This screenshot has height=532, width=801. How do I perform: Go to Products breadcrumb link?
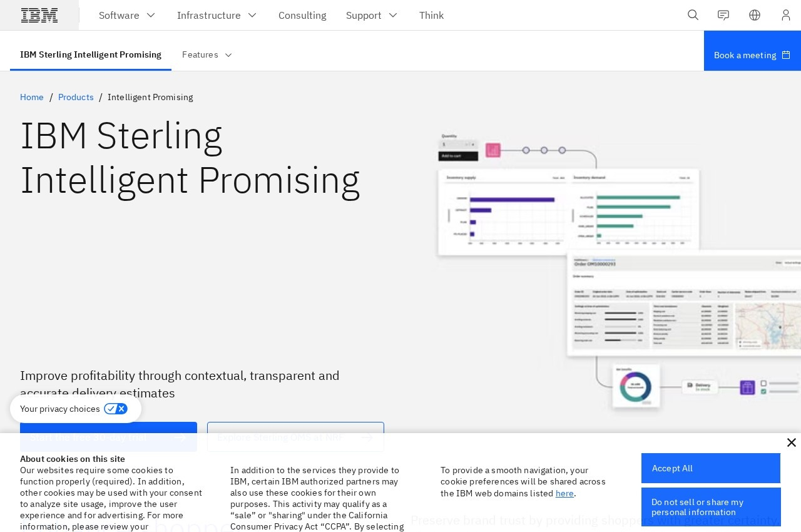[x=76, y=97]
